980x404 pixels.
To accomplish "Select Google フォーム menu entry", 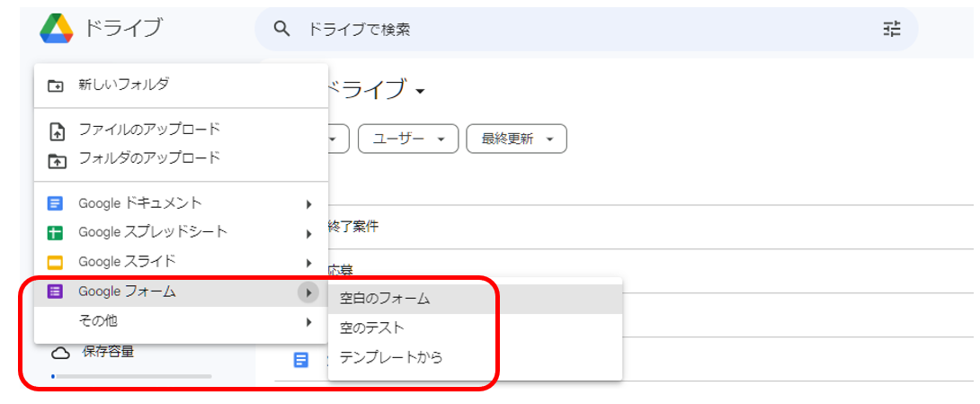I will coord(182,292).
